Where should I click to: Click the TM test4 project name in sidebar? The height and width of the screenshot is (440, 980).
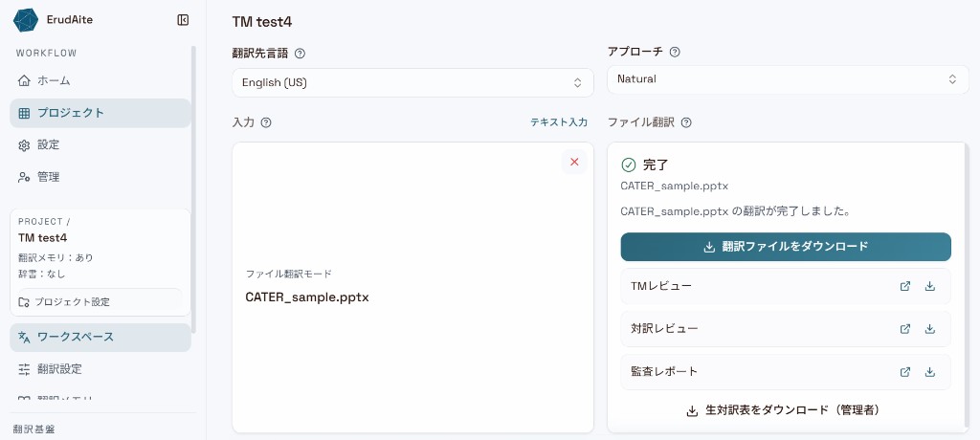[42, 237]
